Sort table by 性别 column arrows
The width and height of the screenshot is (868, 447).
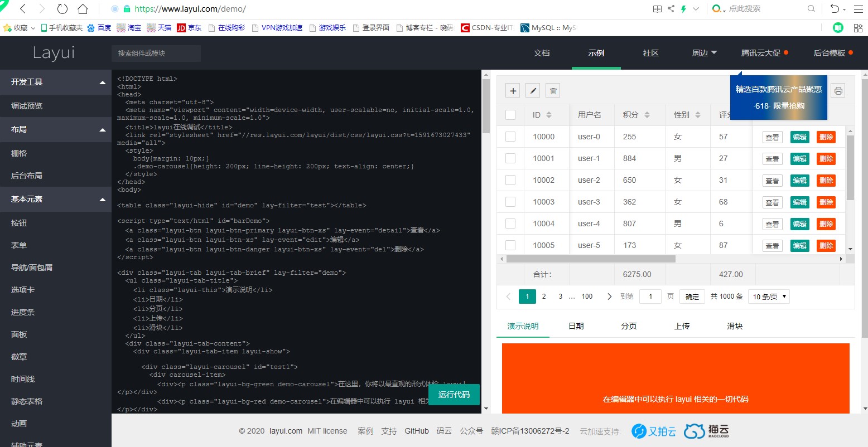(698, 115)
